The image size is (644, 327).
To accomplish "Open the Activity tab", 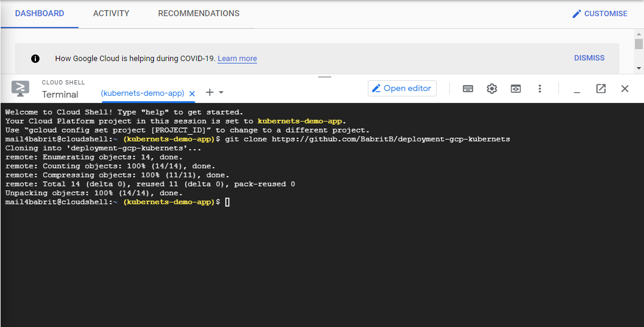I will tap(111, 14).
